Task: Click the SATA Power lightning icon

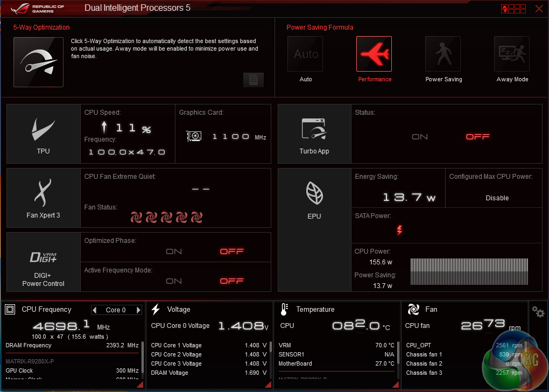Action: point(399,230)
